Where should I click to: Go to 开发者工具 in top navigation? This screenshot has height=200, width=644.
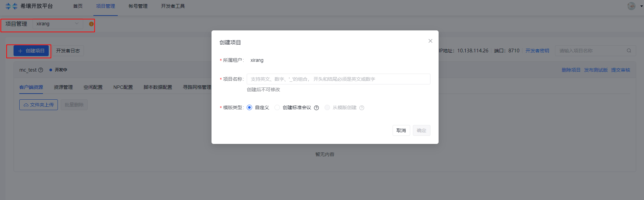point(173,6)
